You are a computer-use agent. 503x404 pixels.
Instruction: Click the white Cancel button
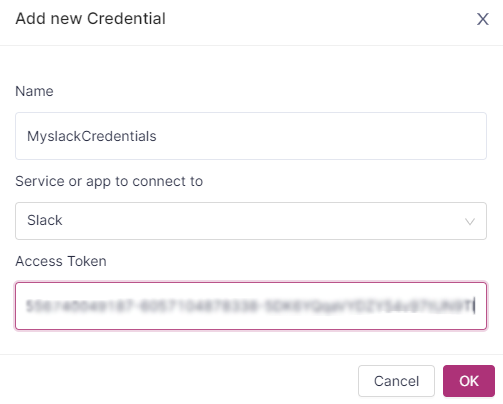(x=396, y=381)
